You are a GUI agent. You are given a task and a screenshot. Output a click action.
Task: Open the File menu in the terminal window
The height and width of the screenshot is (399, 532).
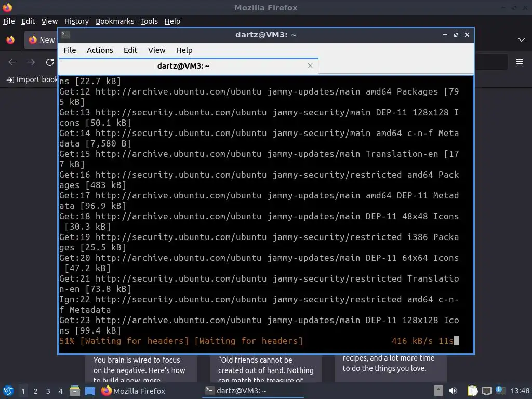tap(70, 50)
